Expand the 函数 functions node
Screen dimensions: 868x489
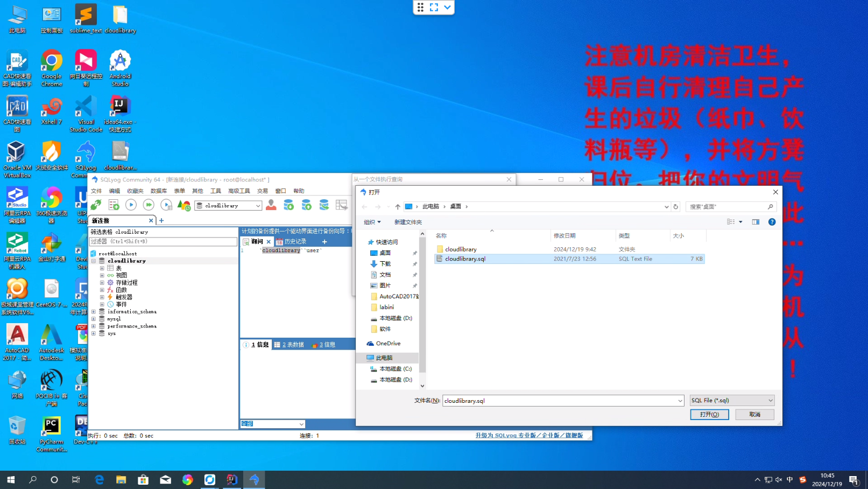pyautogui.click(x=102, y=290)
